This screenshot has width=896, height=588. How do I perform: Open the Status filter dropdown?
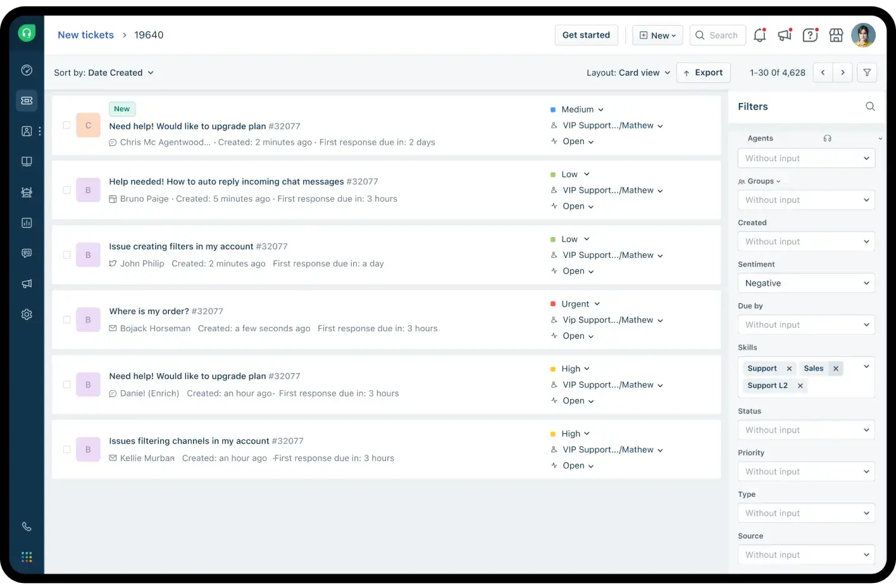click(806, 430)
